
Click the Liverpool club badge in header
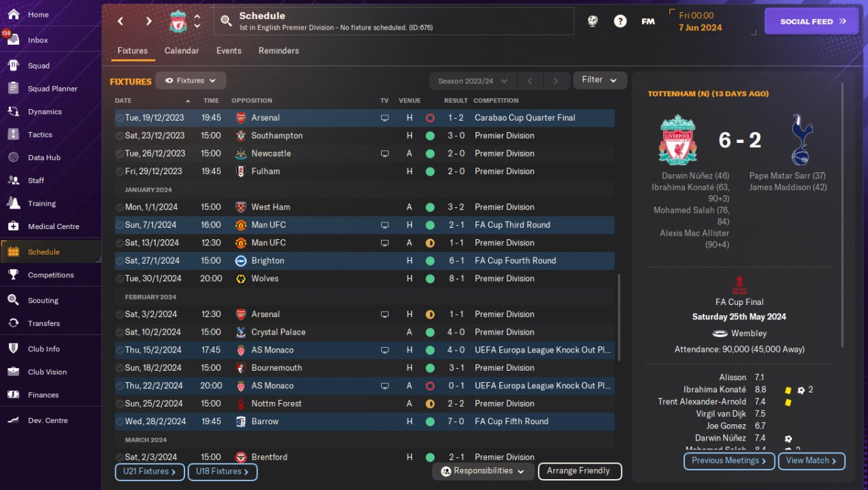(178, 22)
